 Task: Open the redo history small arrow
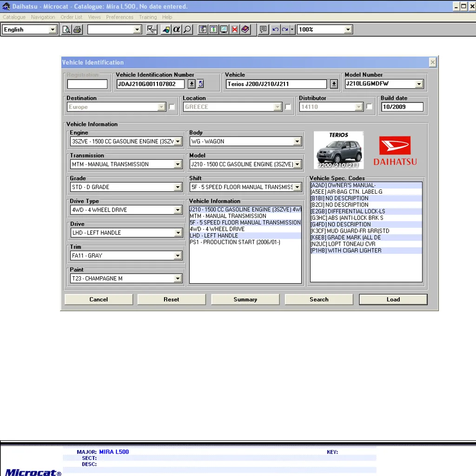point(292,29)
